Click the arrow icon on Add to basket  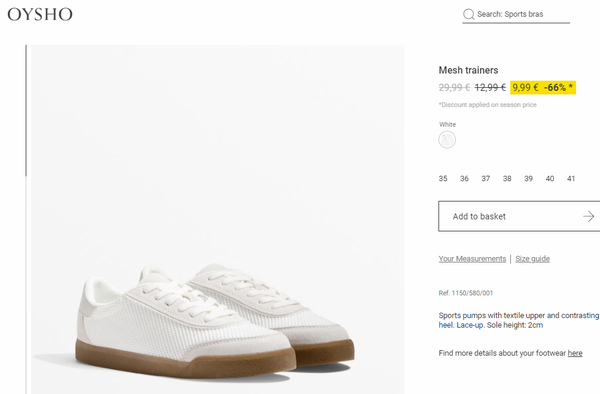coord(588,217)
